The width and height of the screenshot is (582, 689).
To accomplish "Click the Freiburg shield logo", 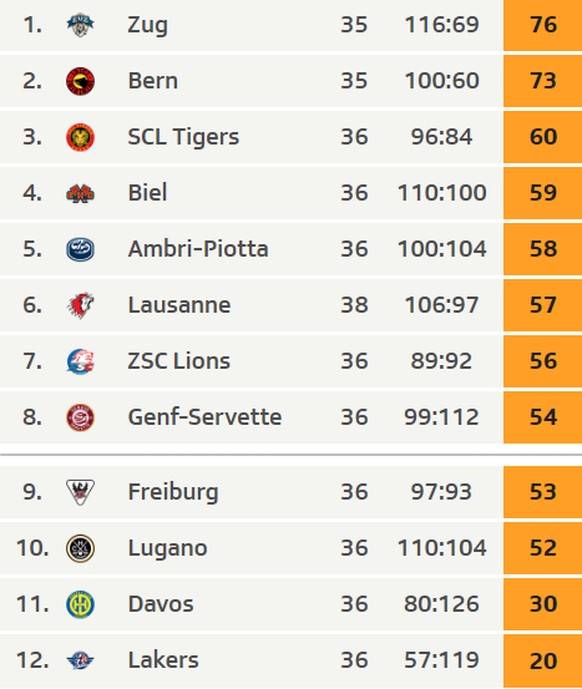I will (x=80, y=492).
